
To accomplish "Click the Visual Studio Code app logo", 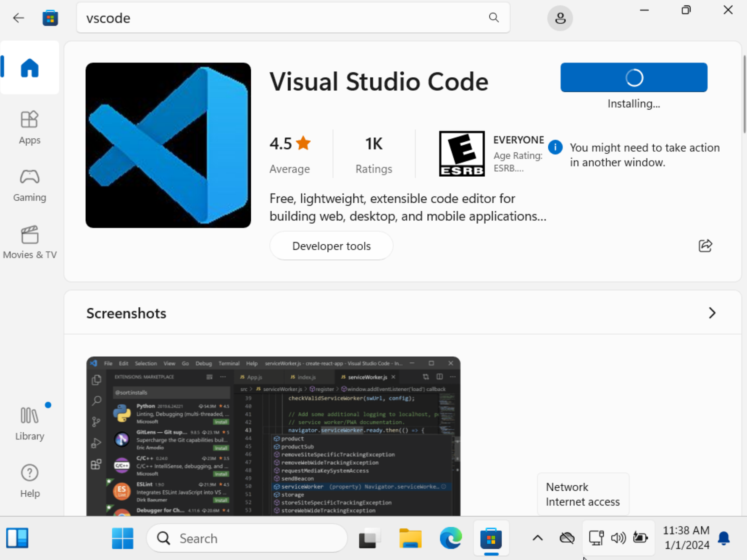I will 168,145.
